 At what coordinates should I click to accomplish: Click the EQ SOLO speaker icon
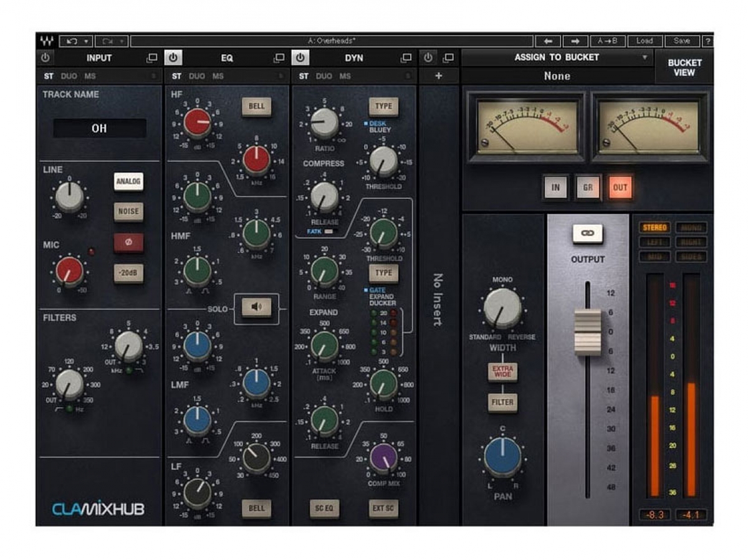[257, 307]
